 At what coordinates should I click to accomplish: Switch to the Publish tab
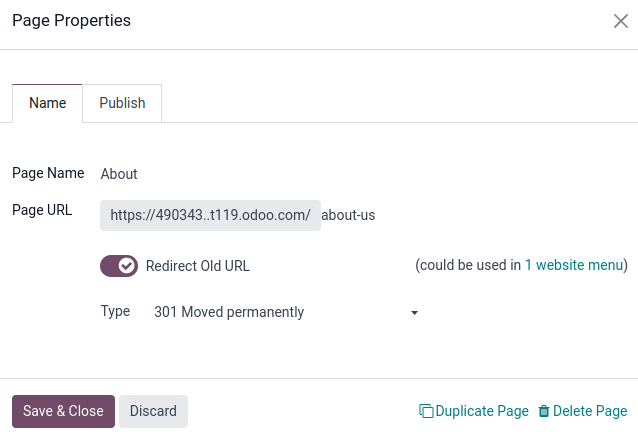tap(122, 103)
